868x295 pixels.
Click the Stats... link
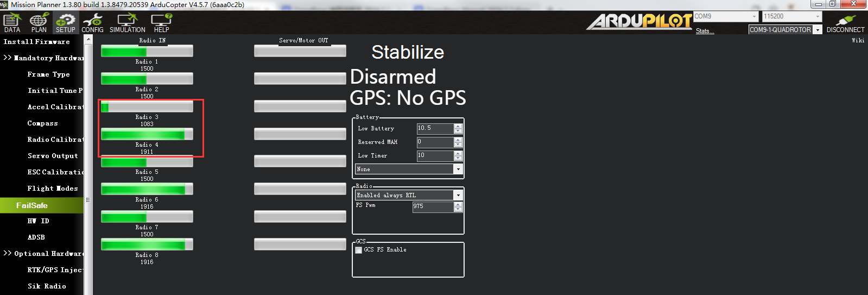click(x=705, y=31)
